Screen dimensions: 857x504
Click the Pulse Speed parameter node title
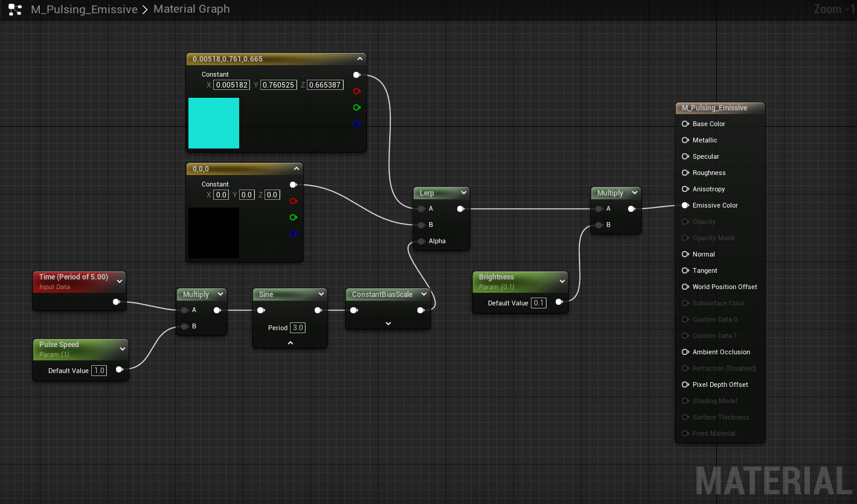pyautogui.click(x=59, y=345)
